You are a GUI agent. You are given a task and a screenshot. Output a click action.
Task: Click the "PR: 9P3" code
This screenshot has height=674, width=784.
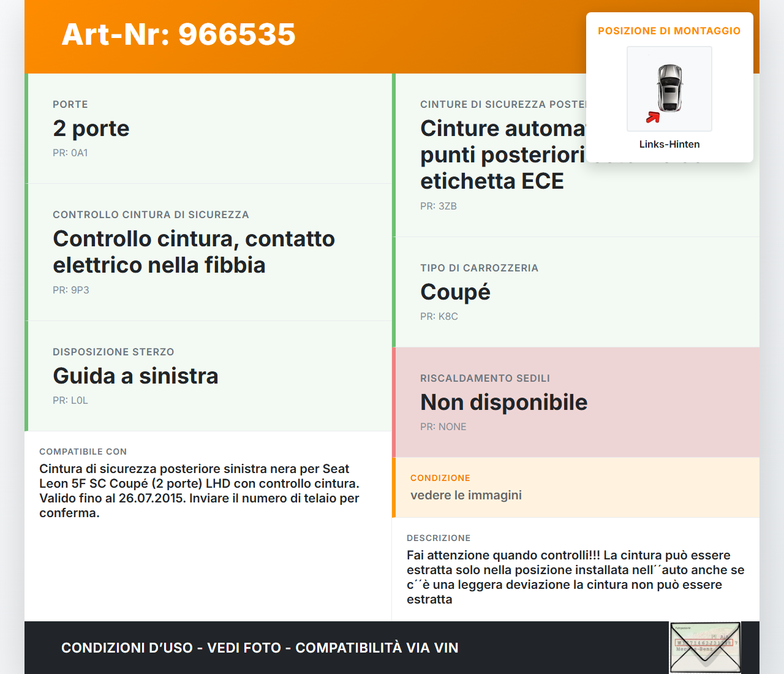[71, 290]
